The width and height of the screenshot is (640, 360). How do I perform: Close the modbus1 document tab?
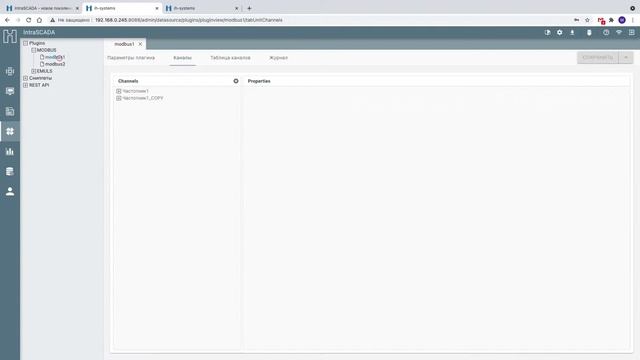[140, 44]
